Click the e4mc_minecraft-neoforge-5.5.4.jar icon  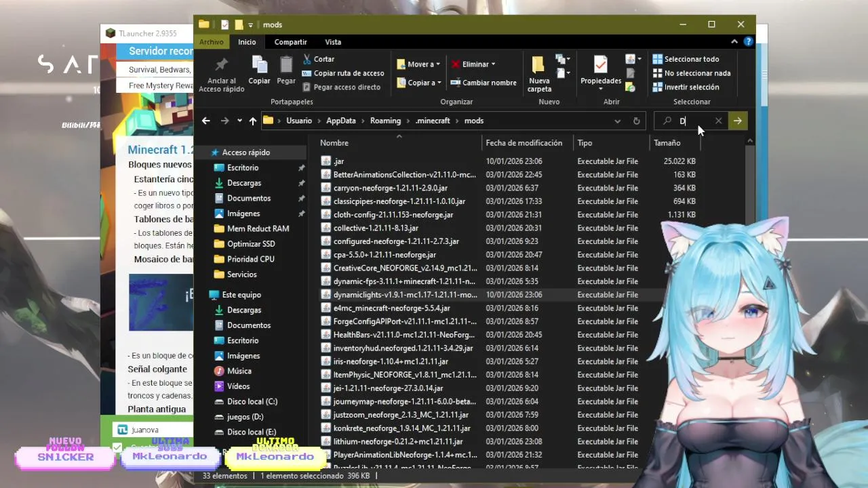pos(325,308)
